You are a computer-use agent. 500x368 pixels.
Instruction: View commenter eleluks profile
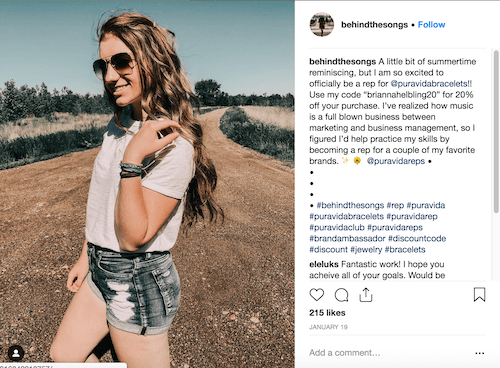(324, 264)
